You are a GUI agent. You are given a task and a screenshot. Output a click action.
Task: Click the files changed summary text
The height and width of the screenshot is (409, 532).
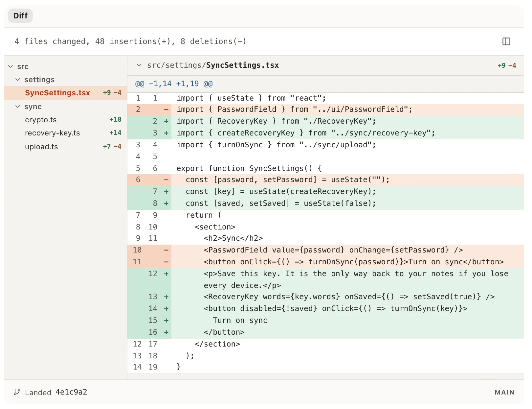coord(130,41)
